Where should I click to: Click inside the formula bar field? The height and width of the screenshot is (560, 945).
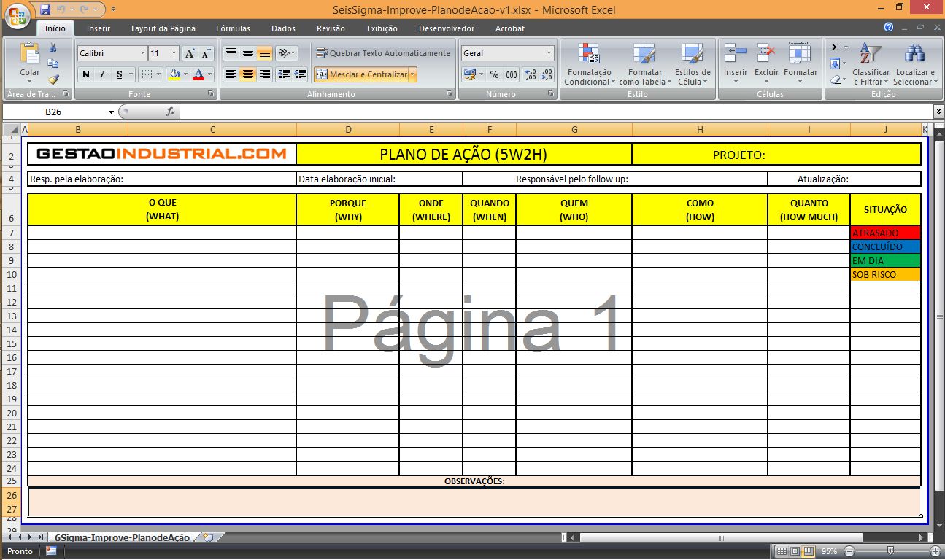click(555, 112)
